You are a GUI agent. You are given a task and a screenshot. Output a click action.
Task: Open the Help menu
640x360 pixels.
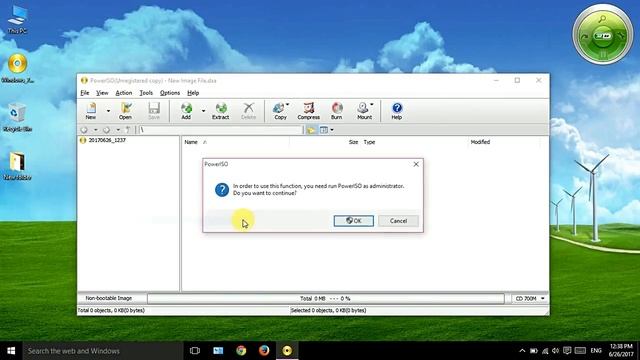coord(193,93)
